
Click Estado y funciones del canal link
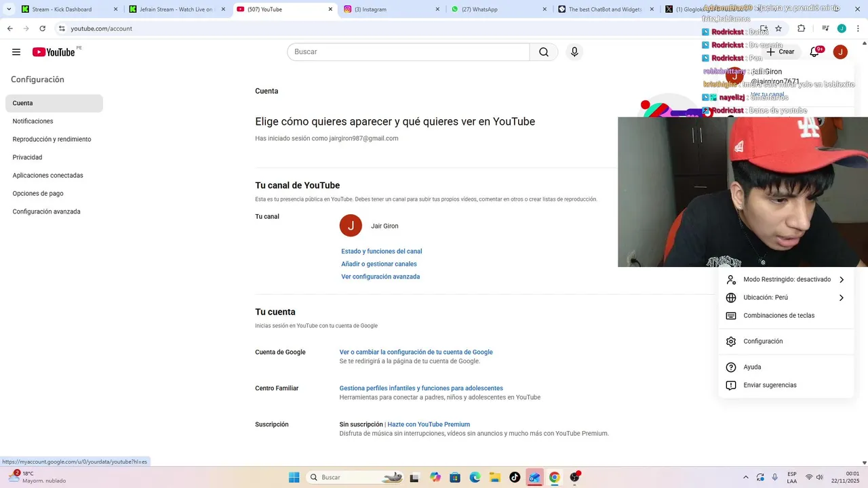pos(382,251)
